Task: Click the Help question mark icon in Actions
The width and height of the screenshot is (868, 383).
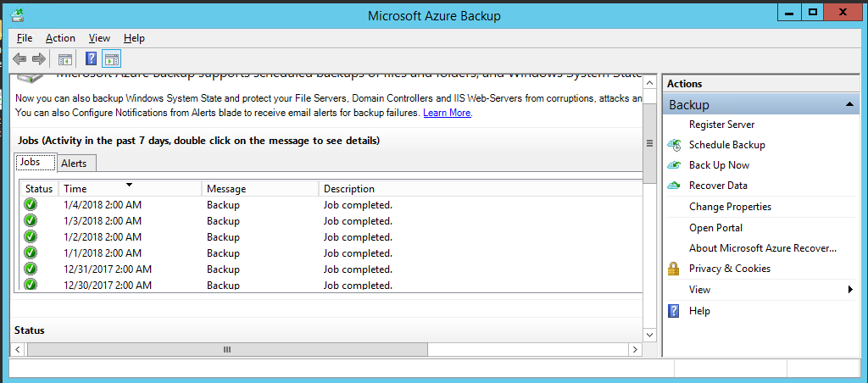Action: [x=674, y=310]
